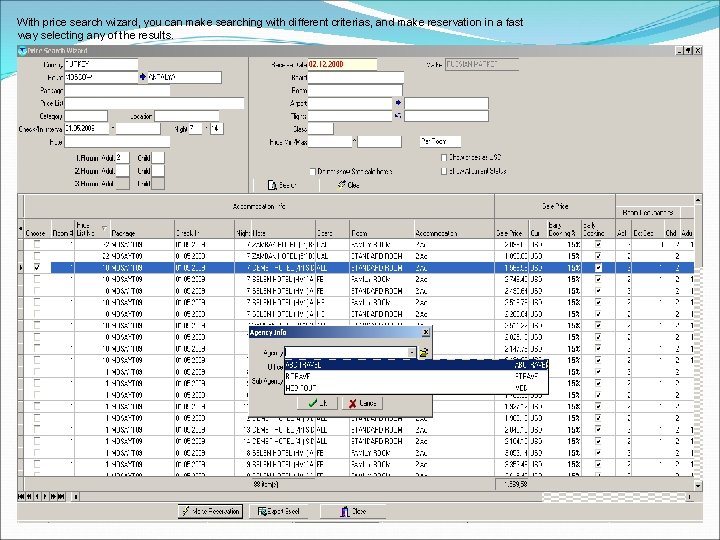The width and height of the screenshot is (720, 540).
Task: Go to previous page navigator button
Action: (x=29, y=496)
